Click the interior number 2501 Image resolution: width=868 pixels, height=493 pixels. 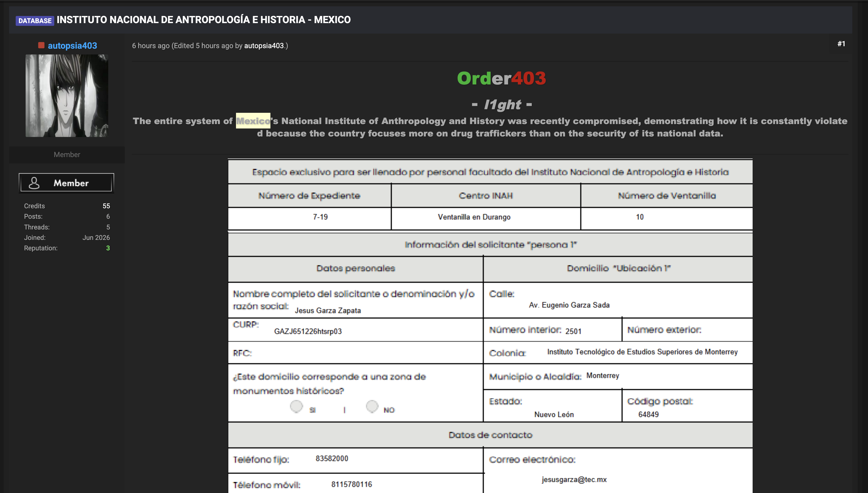click(x=573, y=332)
